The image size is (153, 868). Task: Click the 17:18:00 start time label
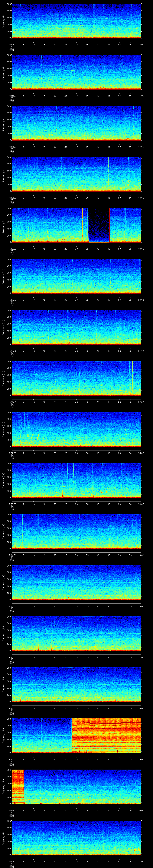pyautogui.click(x=12, y=249)
